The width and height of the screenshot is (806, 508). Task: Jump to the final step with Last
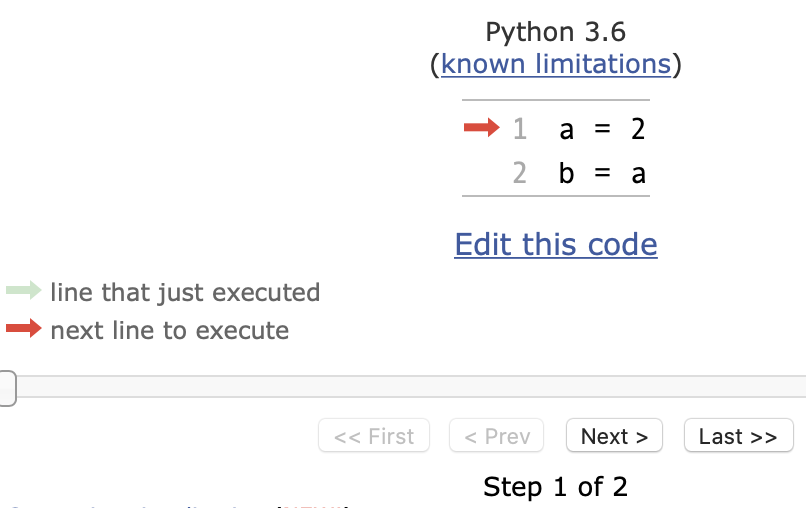(x=739, y=436)
